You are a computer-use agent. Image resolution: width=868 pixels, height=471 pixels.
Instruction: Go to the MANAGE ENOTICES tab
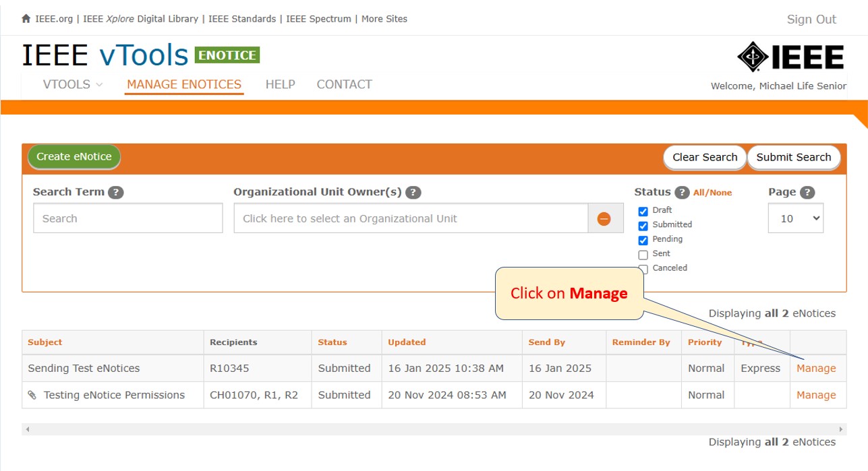pos(184,84)
